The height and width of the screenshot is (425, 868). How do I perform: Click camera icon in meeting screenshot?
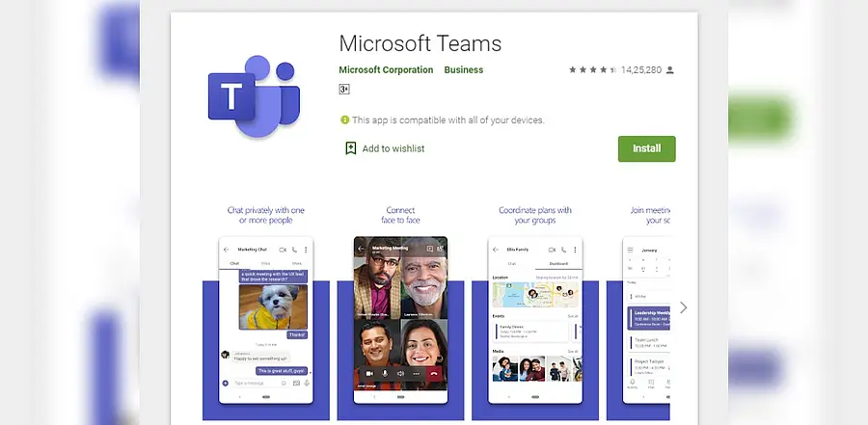coord(369,374)
